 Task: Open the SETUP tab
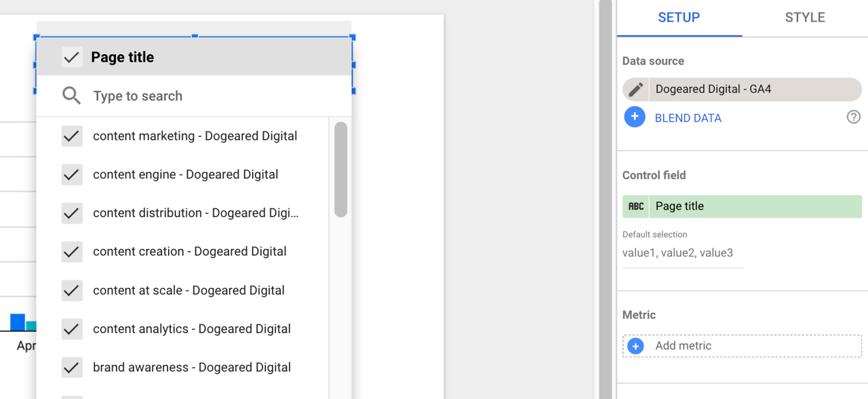[679, 18]
